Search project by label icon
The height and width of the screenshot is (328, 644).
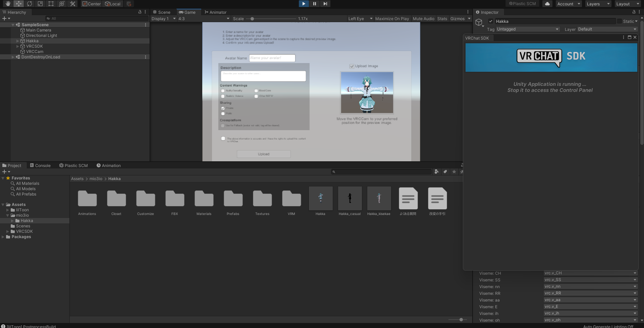[x=445, y=172]
